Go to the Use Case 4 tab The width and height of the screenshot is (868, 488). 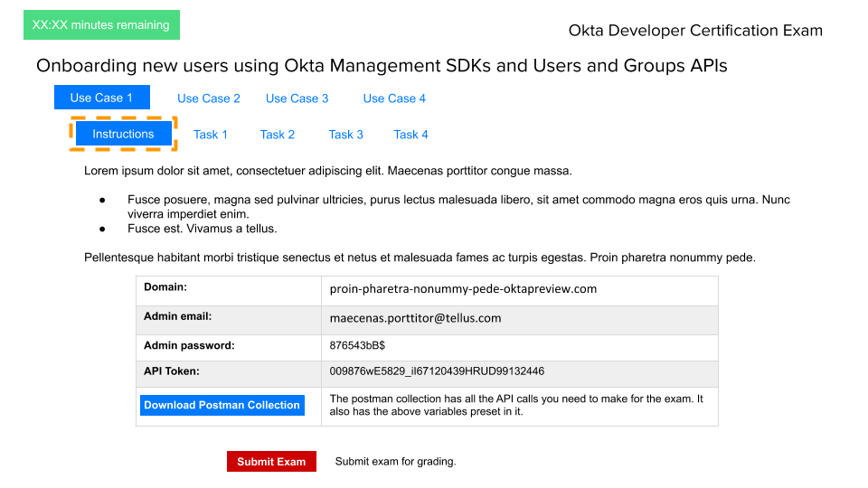click(394, 99)
